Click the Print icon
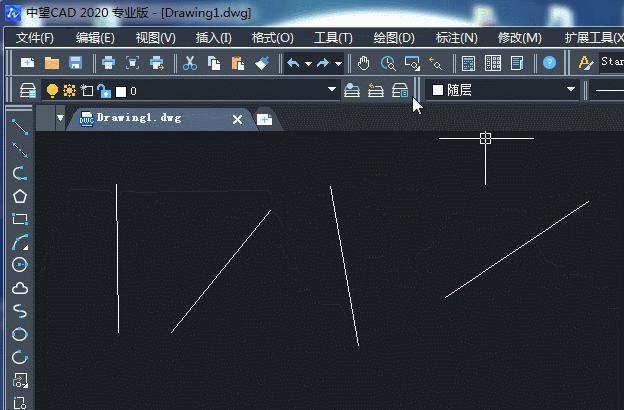 click(108, 63)
